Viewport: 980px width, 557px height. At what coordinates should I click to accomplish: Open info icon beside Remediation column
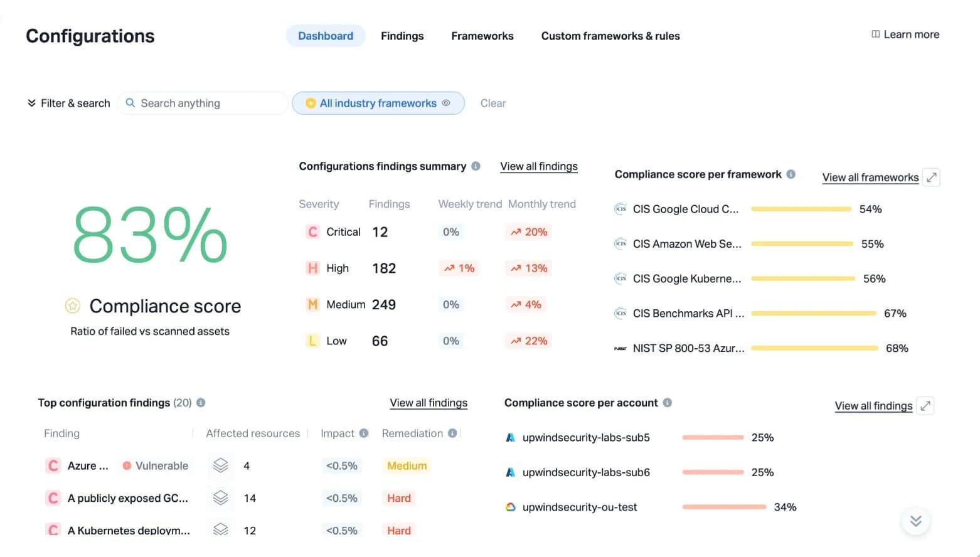[x=452, y=433]
